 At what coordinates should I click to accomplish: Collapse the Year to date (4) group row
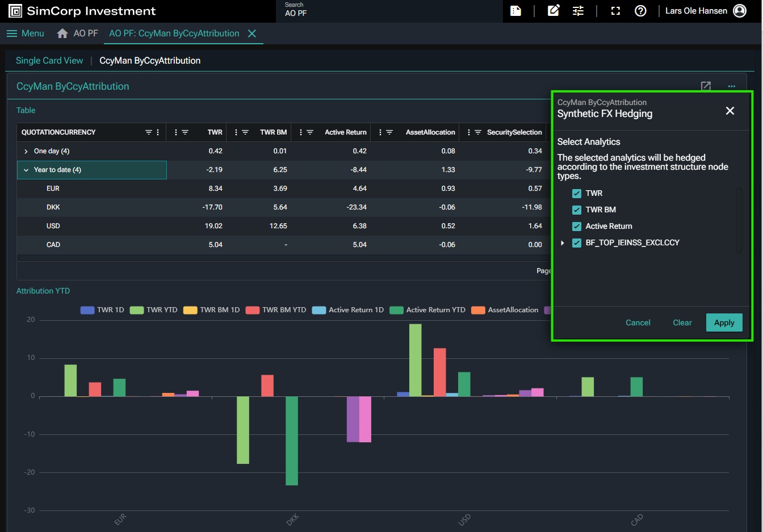click(26, 170)
